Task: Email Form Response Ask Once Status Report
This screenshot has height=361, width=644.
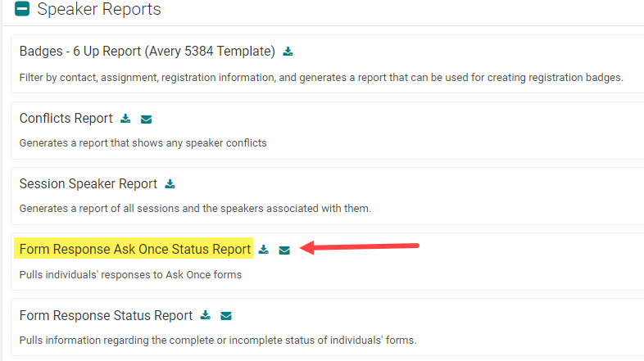Action: click(x=284, y=250)
